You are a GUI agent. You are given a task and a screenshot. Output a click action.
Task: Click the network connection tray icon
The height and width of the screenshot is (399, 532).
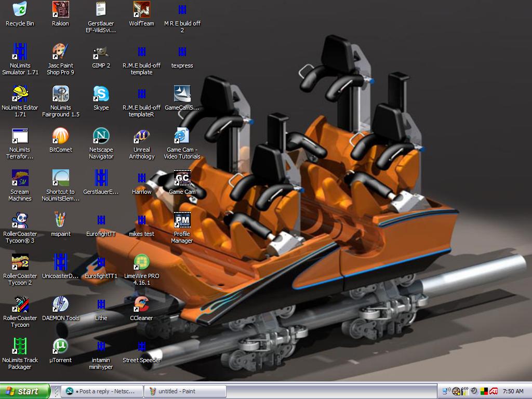point(446,391)
